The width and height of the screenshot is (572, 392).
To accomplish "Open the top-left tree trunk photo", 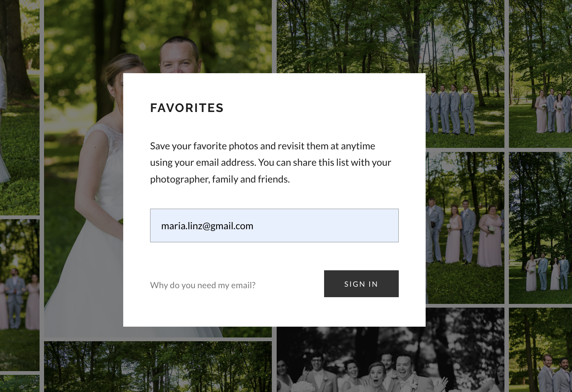I will point(19,108).
